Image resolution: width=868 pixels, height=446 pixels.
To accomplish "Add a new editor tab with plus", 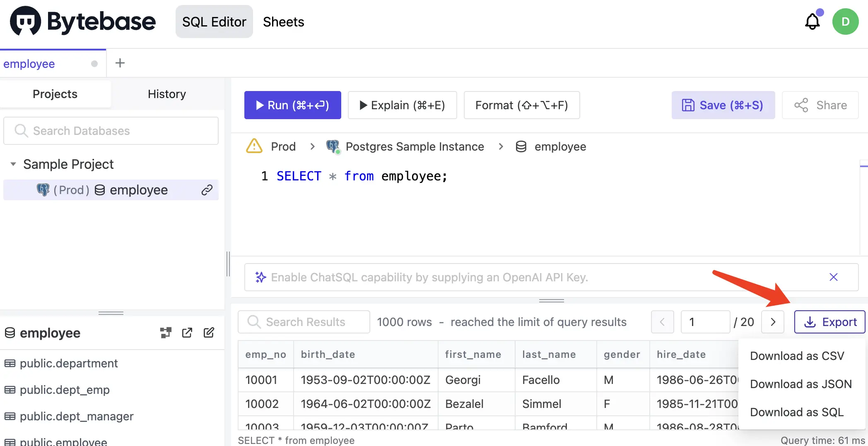I will tap(120, 63).
